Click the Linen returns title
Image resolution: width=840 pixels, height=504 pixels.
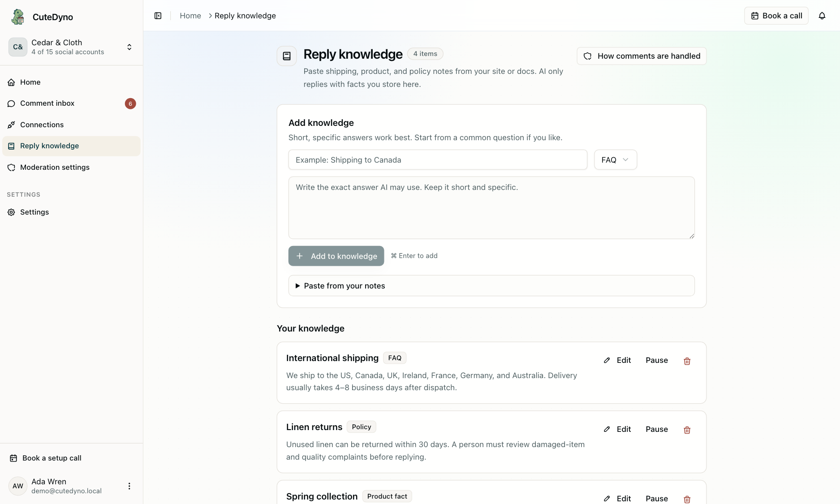coord(314,427)
